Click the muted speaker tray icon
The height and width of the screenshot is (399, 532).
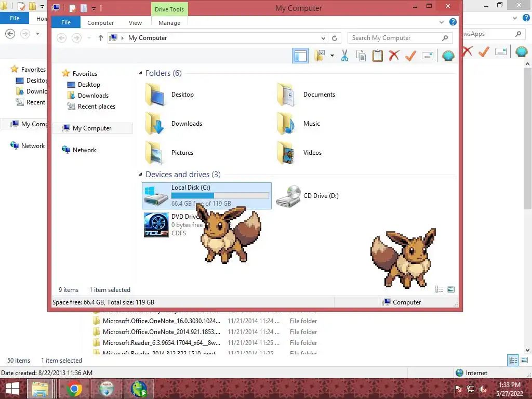(x=483, y=390)
